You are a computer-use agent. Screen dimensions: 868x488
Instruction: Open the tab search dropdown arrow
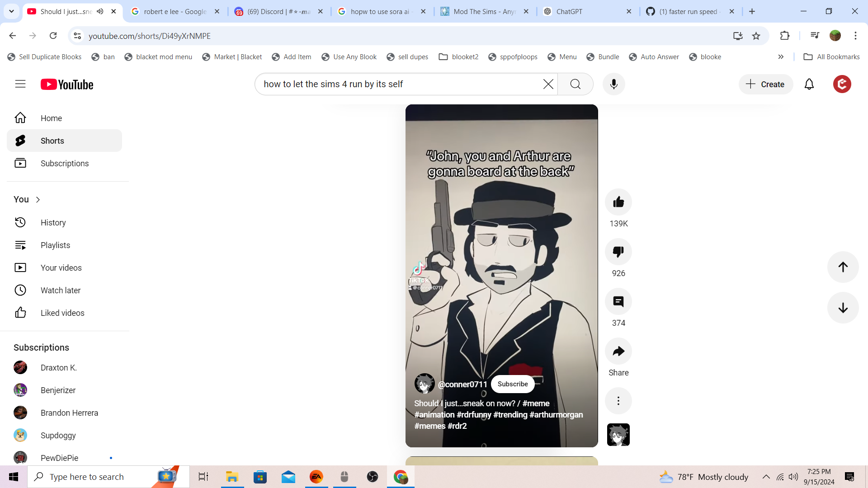(11, 11)
